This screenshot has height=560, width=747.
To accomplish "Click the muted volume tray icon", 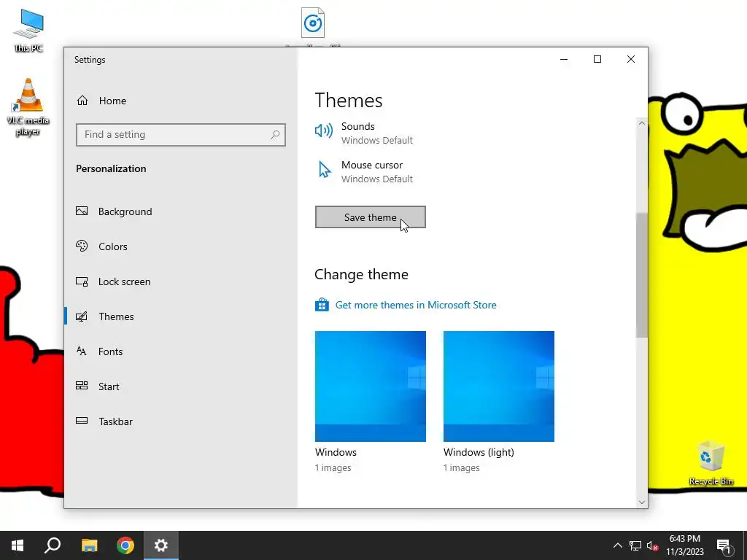I will click(653, 545).
